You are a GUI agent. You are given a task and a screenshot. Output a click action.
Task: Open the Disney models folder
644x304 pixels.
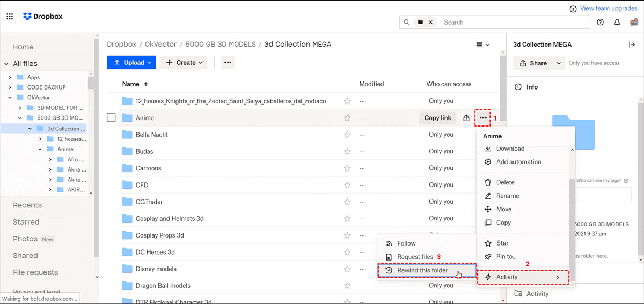tap(156, 269)
